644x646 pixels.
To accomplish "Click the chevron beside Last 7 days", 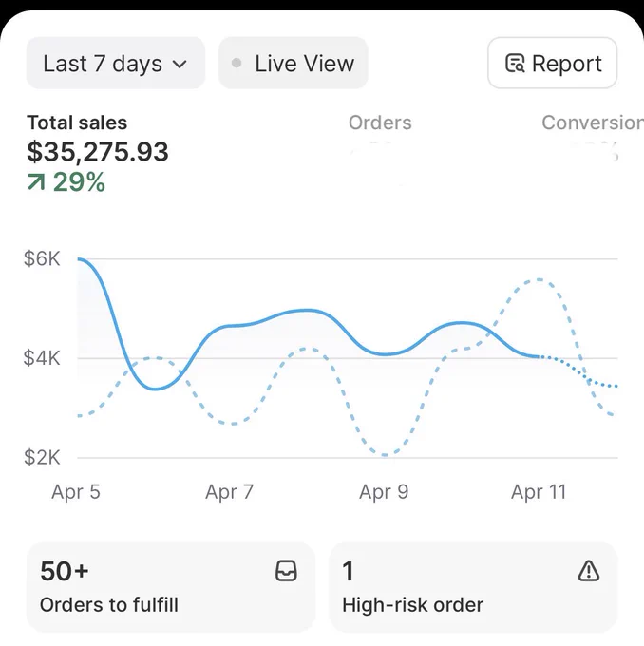I will click(x=180, y=65).
